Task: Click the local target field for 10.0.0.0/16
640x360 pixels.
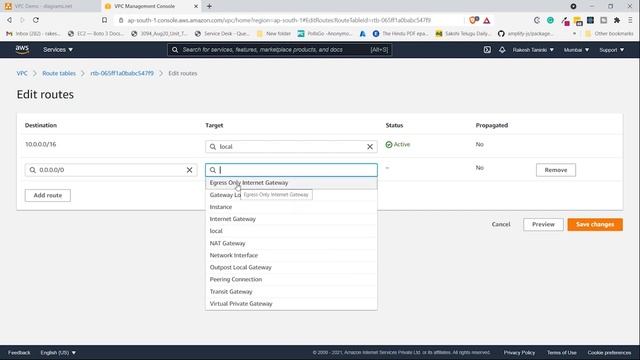Action: pyautogui.click(x=291, y=147)
